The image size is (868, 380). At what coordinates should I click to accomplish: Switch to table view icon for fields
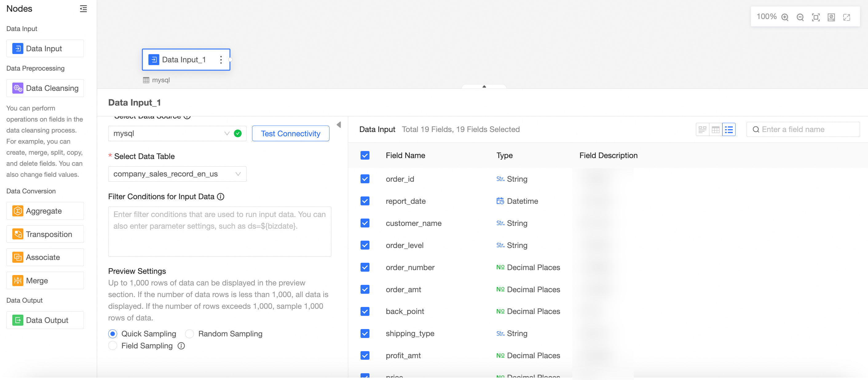pyautogui.click(x=715, y=130)
